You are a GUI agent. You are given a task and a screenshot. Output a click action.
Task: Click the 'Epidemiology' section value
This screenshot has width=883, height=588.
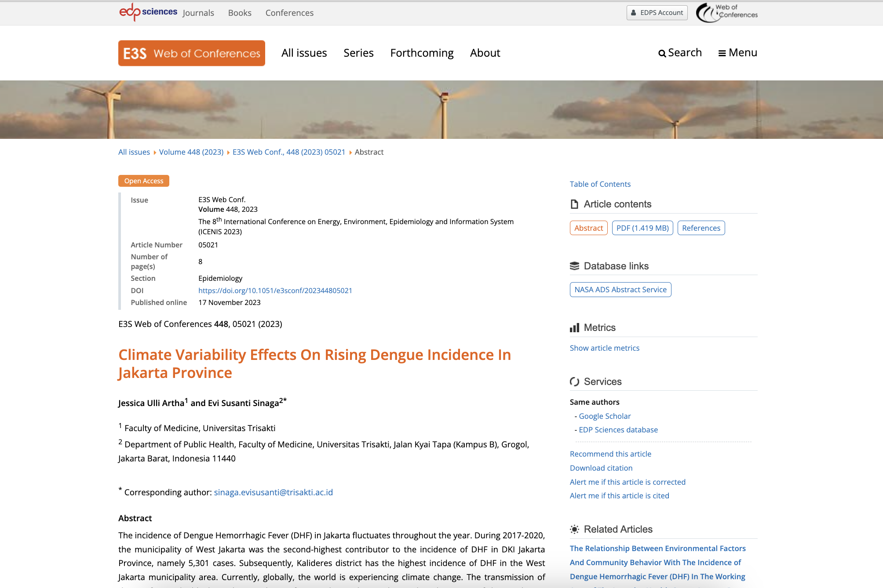220,278
